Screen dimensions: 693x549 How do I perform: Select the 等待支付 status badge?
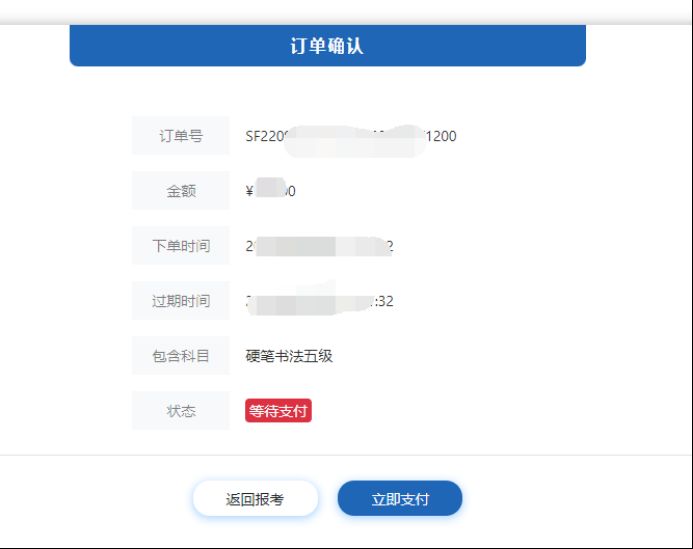tap(278, 411)
